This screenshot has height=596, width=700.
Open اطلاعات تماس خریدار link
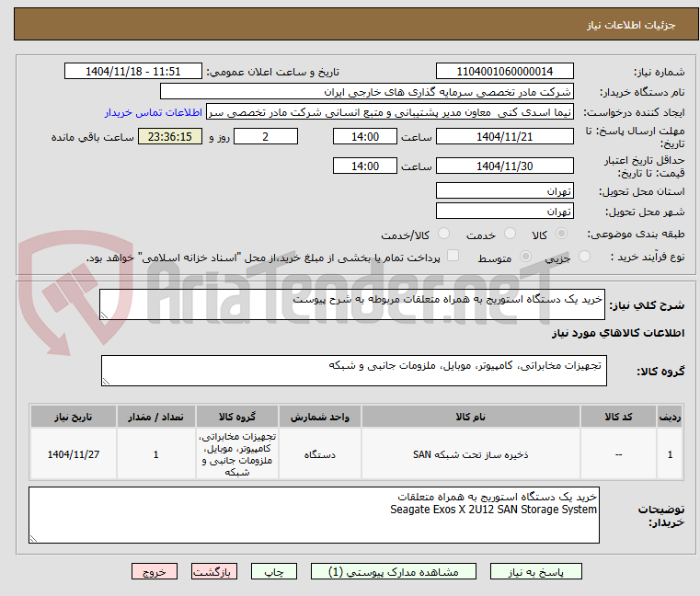click(154, 112)
